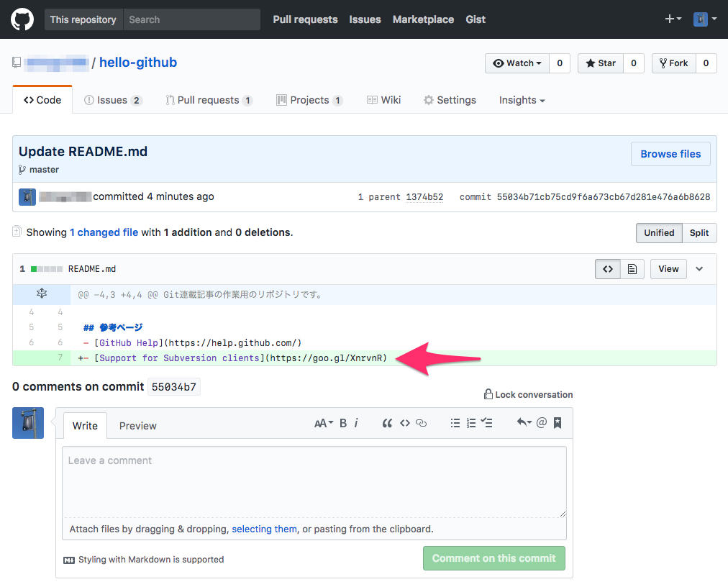The height and width of the screenshot is (587, 728).
Task: Select the Unified diff view
Action: (x=659, y=233)
